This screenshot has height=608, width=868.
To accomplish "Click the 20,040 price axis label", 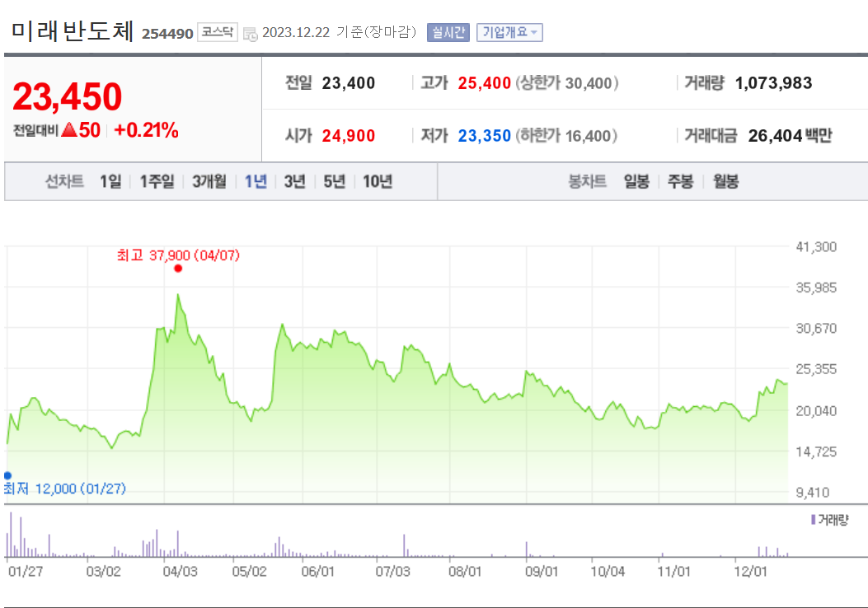I will coord(816,411).
